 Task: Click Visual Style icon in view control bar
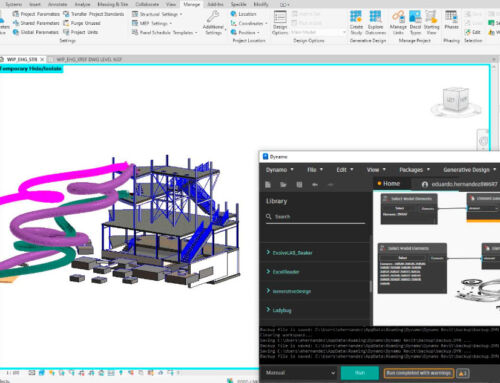click(x=42, y=373)
